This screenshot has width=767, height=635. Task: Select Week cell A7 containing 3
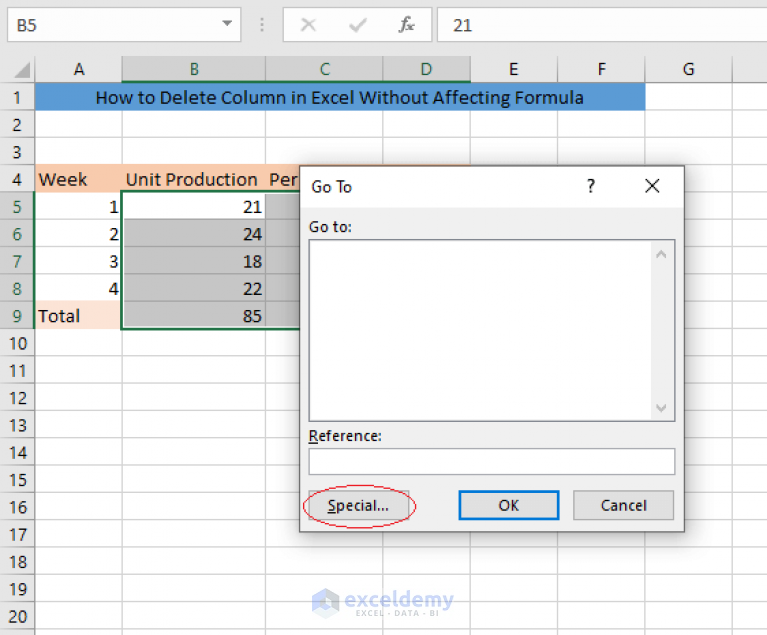point(78,261)
